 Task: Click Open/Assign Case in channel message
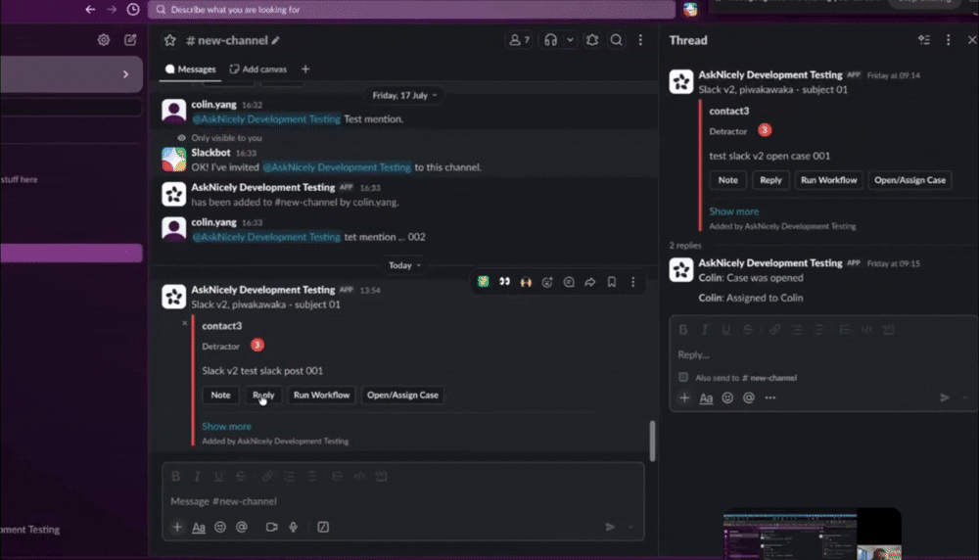402,396
